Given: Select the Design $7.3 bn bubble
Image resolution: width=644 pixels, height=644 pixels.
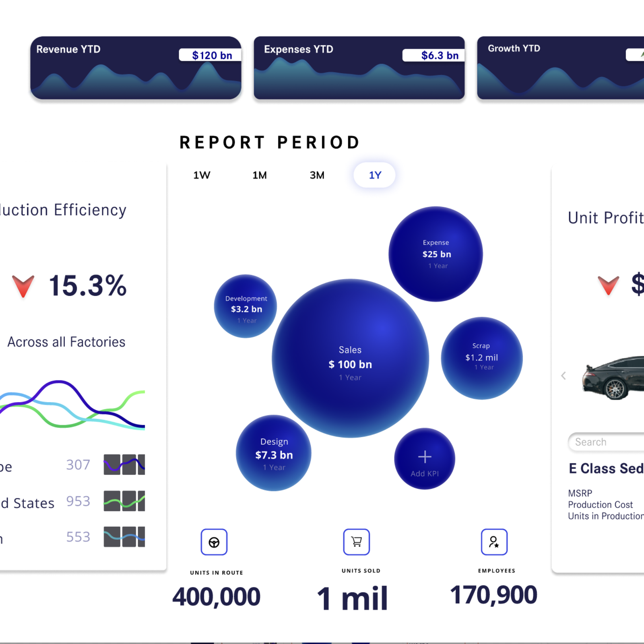Looking at the screenshot, I should click(274, 453).
